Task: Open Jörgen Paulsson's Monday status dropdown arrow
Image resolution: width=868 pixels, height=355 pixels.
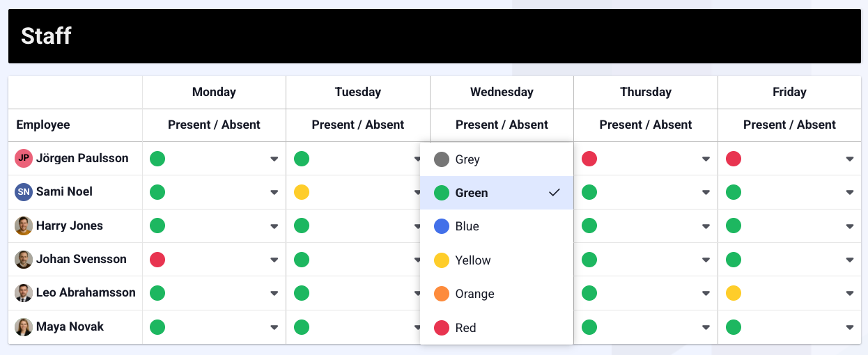Action: click(274, 159)
